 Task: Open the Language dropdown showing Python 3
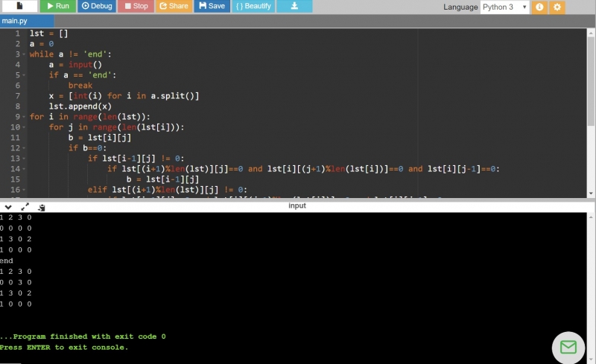point(504,7)
